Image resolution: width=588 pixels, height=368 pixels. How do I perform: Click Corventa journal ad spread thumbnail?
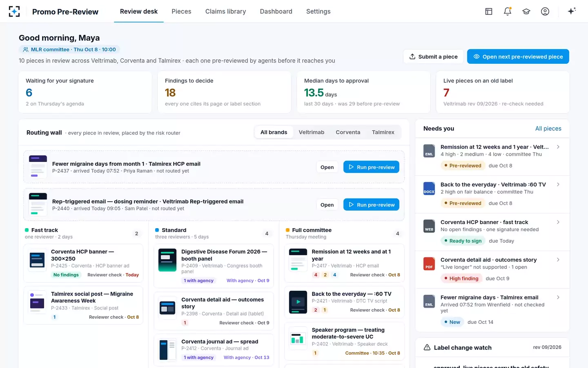coord(167,350)
